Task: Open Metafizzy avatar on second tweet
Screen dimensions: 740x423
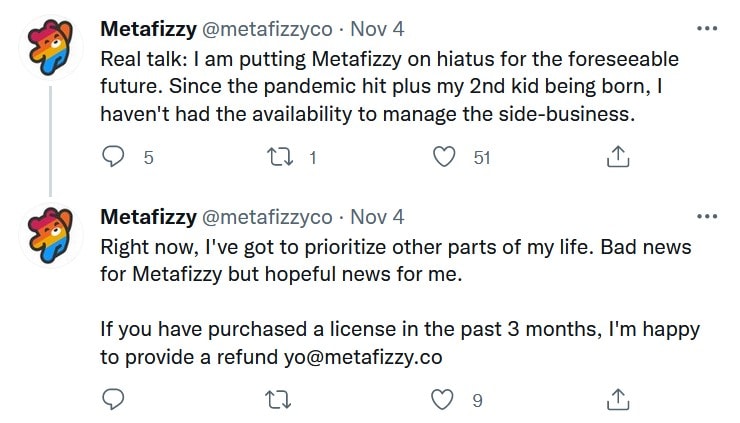Action: pyautogui.click(x=50, y=235)
